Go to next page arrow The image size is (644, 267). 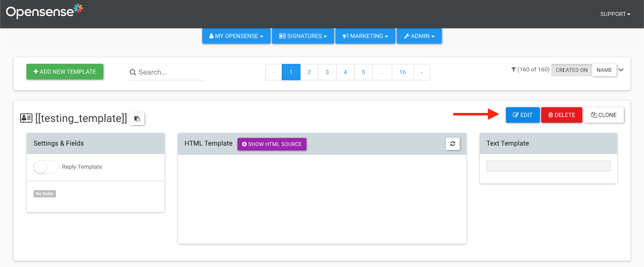click(x=421, y=72)
